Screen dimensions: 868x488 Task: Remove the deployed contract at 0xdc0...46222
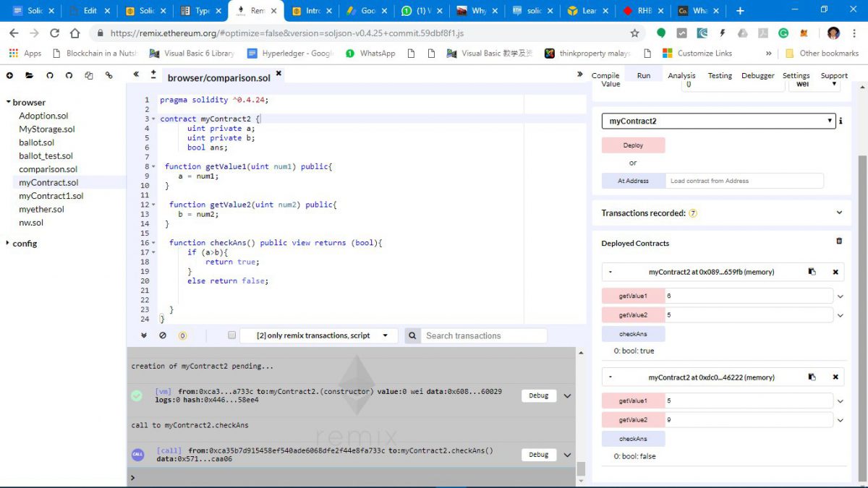(835, 377)
